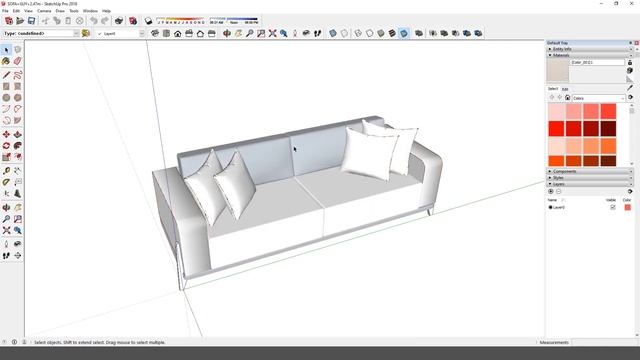Select the Zoom magnifier in left toolbar
640x360 pixels.
pyautogui.click(x=6, y=219)
